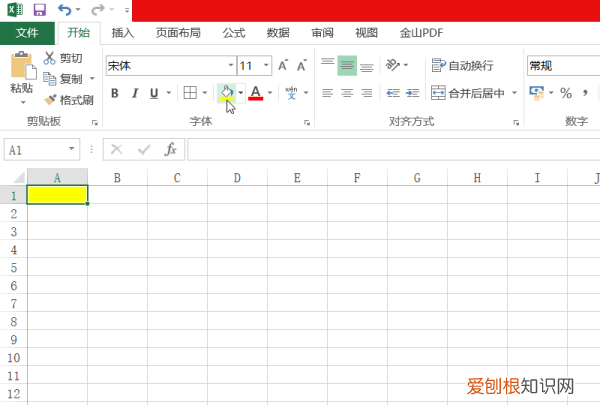
Task: Click the Excel application logo icon
Action: click(15, 10)
